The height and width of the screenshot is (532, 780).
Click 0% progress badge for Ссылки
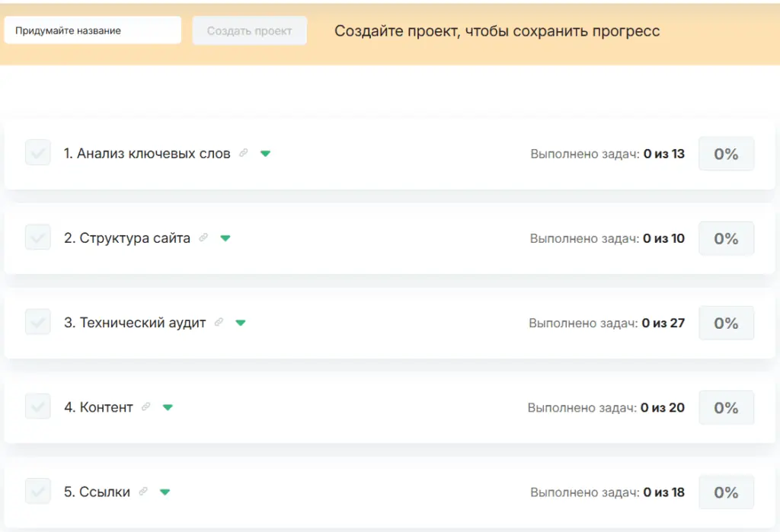pos(726,492)
